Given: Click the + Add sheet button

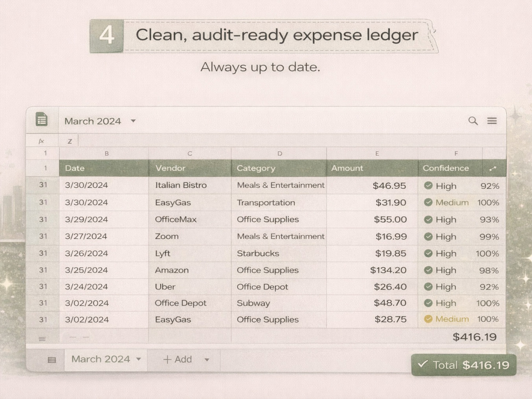Looking at the screenshot, I should (x=178, y=359).
